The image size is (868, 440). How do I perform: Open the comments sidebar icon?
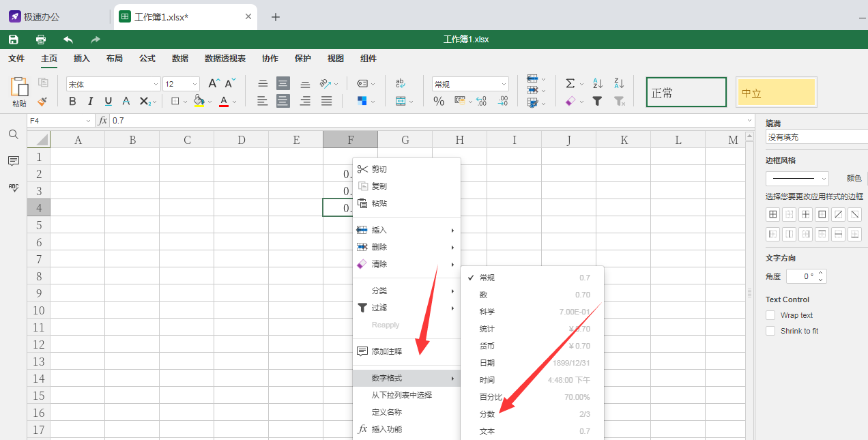click(14, 161)
